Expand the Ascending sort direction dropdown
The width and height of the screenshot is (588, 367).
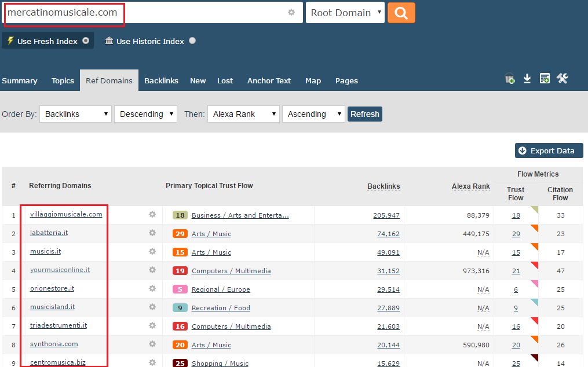click(x=313, y=114)
